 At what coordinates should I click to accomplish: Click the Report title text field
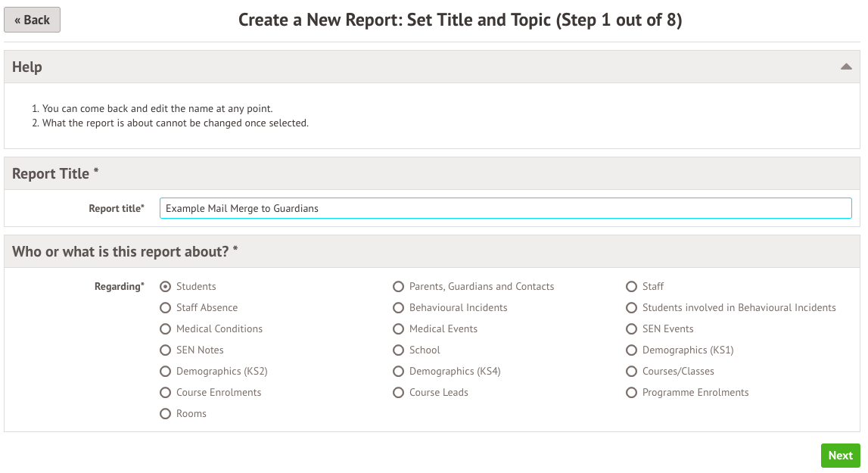pyautogui.click(x=505, y=208)
